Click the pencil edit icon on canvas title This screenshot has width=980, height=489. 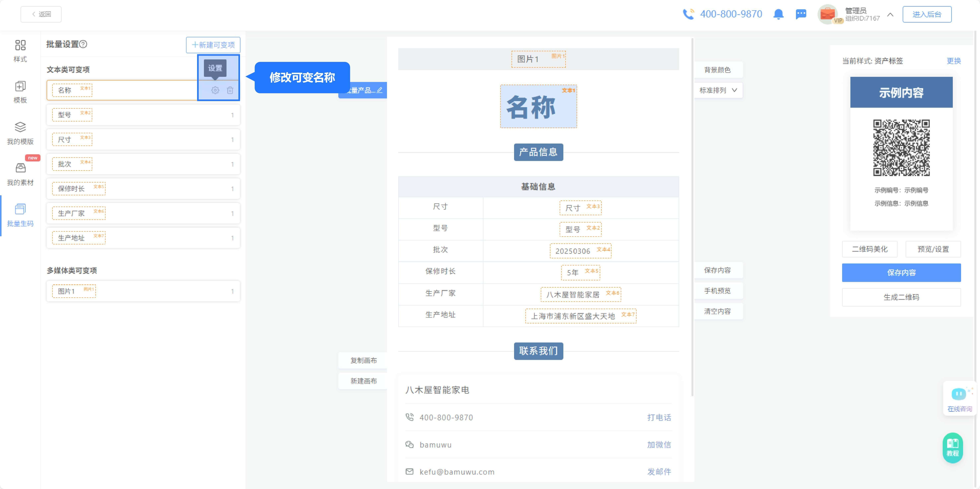point(380,90)
